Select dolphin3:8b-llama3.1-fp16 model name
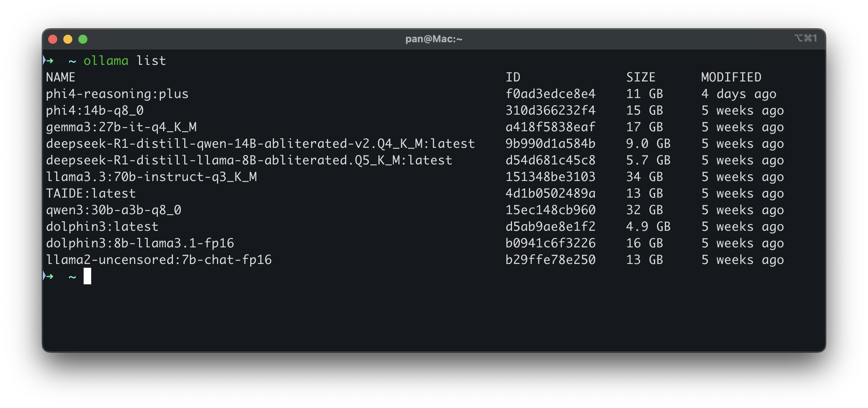Screen dimensions: 868x408 tap(140, 243)
